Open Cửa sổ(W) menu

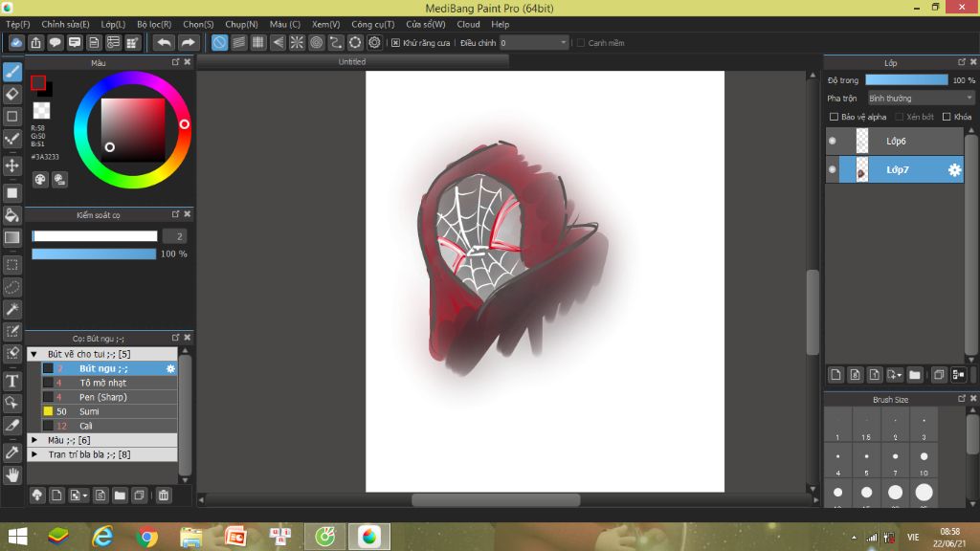[426, 24]
